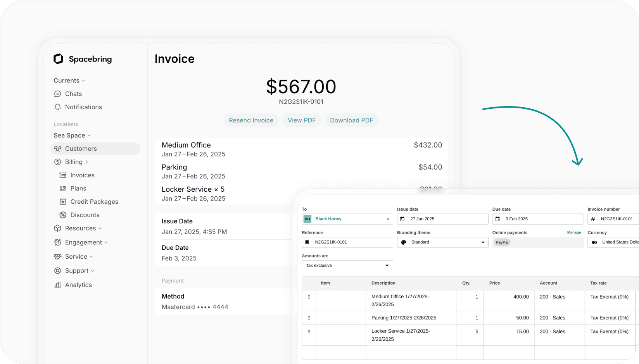
Task: Click the Plans icon in sidebar
Action: pos(63,188)
